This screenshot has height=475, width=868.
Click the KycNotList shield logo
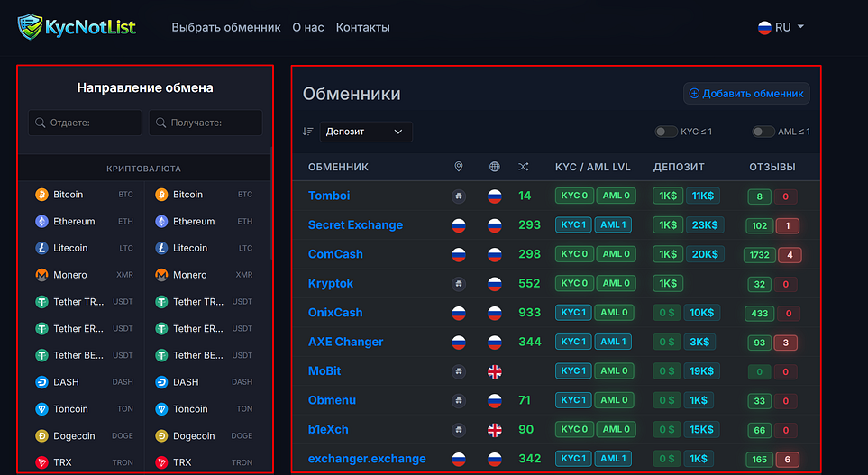click(30, 26)
